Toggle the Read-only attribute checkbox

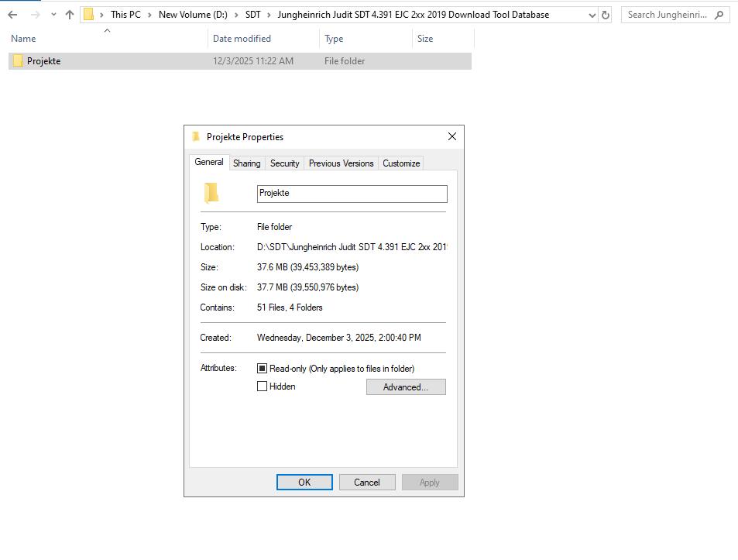click(x=263, y=368)
